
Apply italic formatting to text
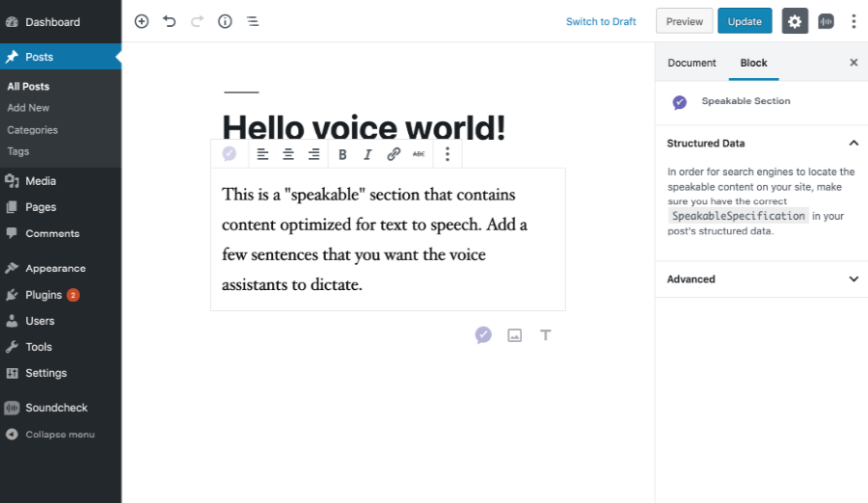coord(367,154)
